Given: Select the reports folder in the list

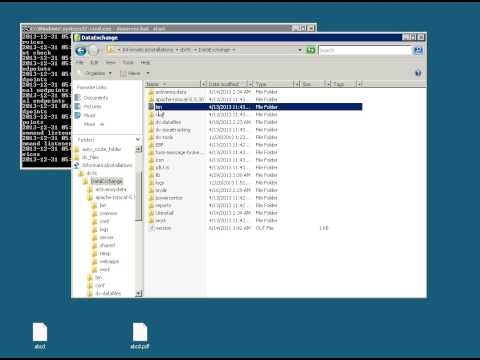Looking at the screenshot, I should [163, 205].
